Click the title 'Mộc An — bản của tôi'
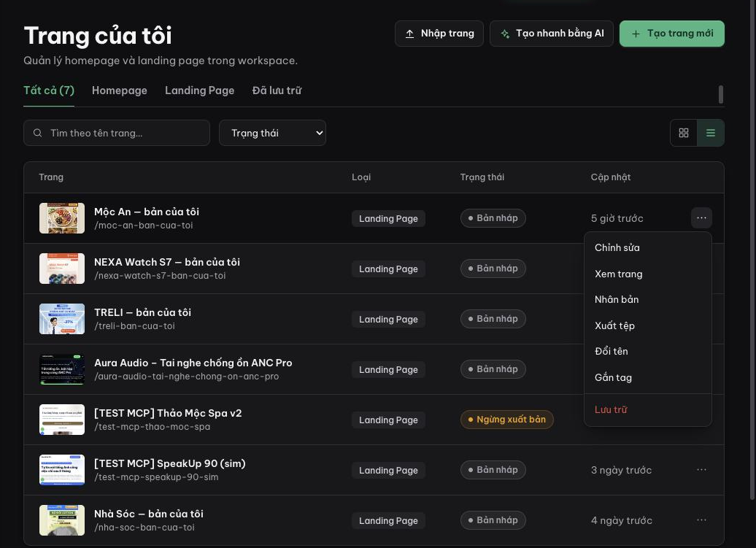Screen dimensions: 756x548 click(x=147, y=212)
